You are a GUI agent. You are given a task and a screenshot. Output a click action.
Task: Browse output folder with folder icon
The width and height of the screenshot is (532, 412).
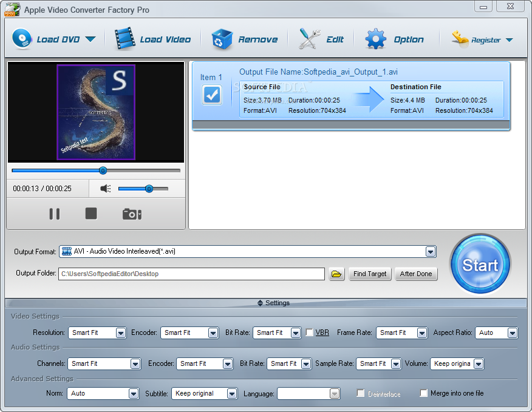(x=337, y=274)
